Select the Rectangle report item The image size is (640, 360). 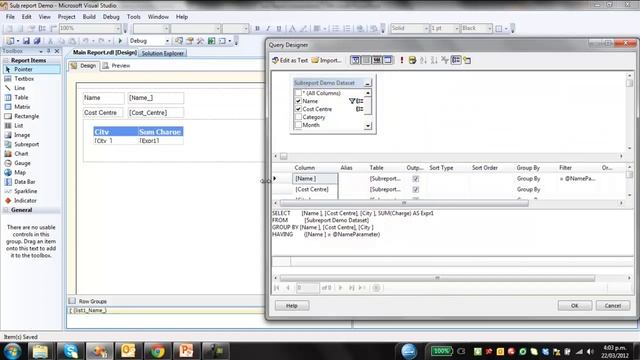26,116
